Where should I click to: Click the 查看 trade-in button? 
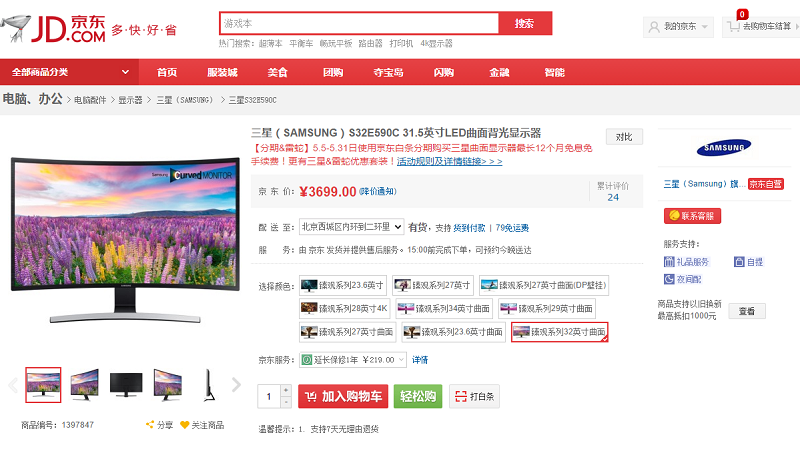coord(747,311)
